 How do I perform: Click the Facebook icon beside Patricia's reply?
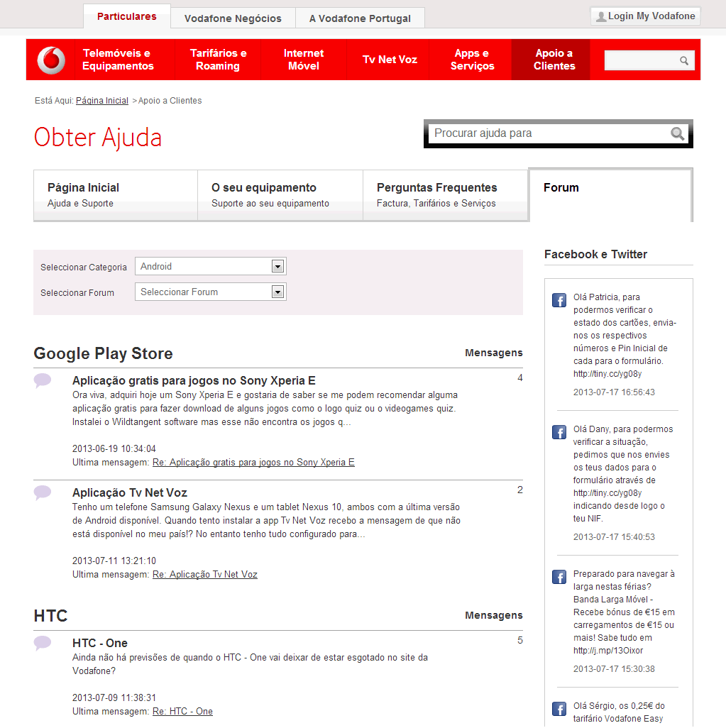pos(559,299)
